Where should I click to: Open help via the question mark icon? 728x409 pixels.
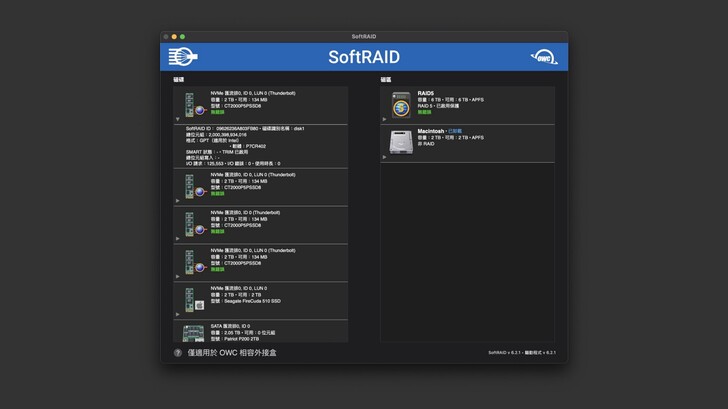178,353
